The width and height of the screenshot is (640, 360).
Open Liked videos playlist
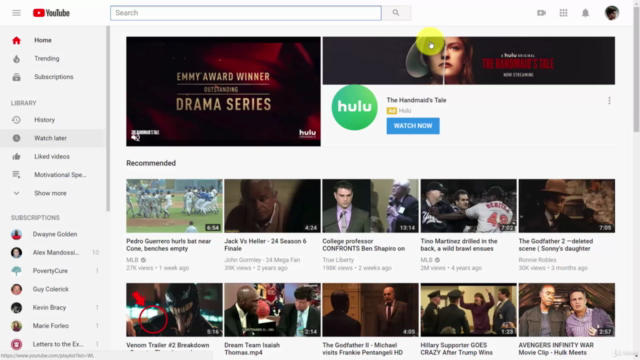coord(52,156)
